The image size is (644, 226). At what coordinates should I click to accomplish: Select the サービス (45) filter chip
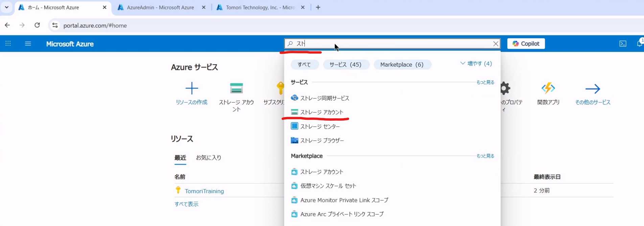[x=345, y=65]
